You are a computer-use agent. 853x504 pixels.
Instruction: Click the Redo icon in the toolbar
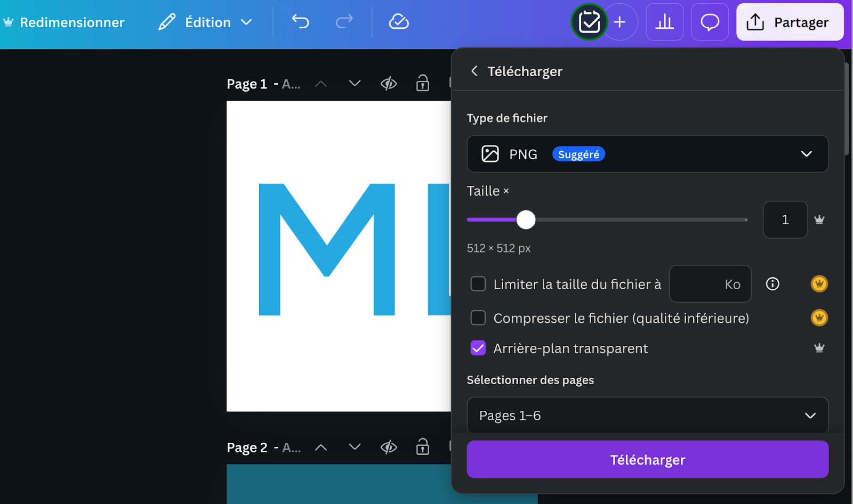(344, 22)
